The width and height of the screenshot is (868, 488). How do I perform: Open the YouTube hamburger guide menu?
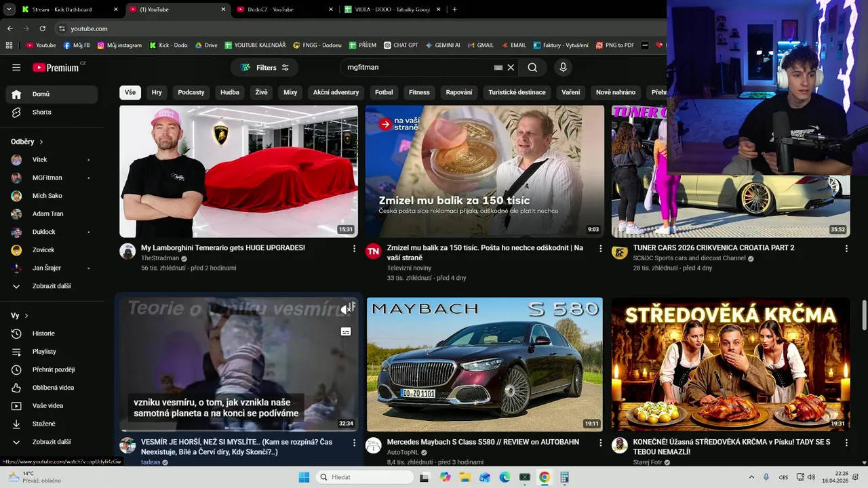16,67
